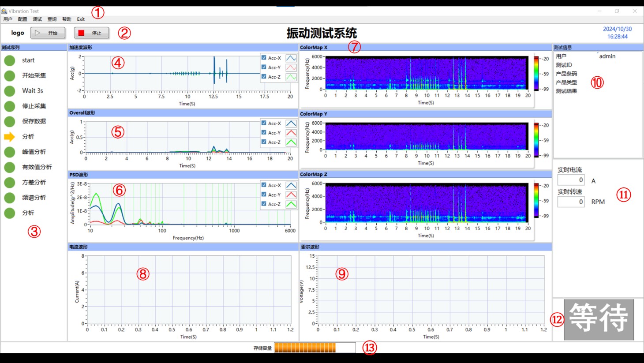Toggle Acc-Z checkbox in 加速度波形 legend
Image resolution: width=644 pixels, height=363 pixels.
tap(264, 77)
